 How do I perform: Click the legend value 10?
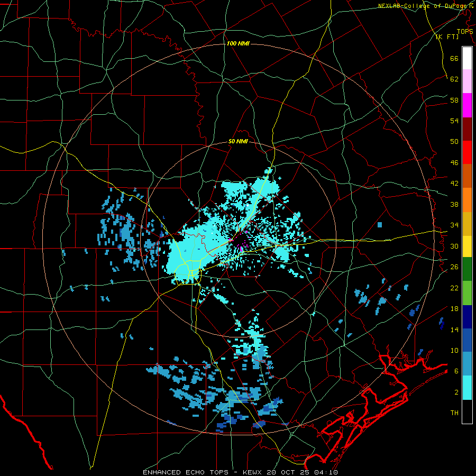454,351
